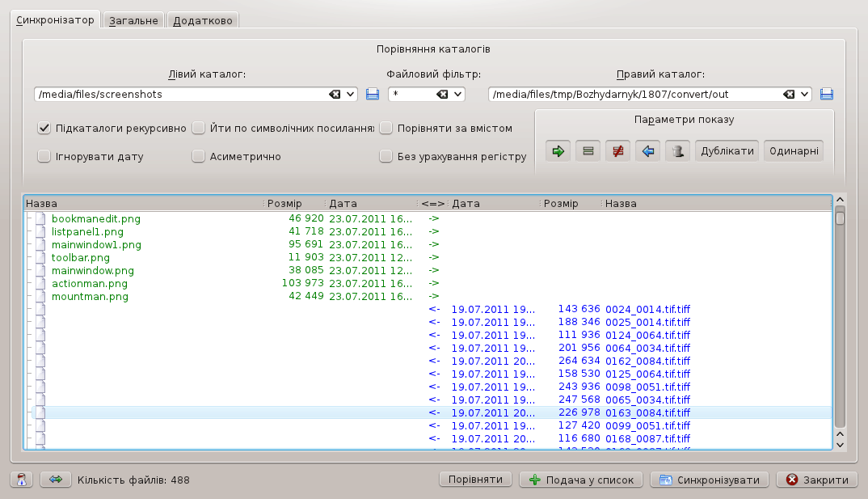Image resolution: width=868 pixels, height=499 pixels.
Task: Enable the 'Ігнорувати дату' checkbox
Action: pos(44,156)
